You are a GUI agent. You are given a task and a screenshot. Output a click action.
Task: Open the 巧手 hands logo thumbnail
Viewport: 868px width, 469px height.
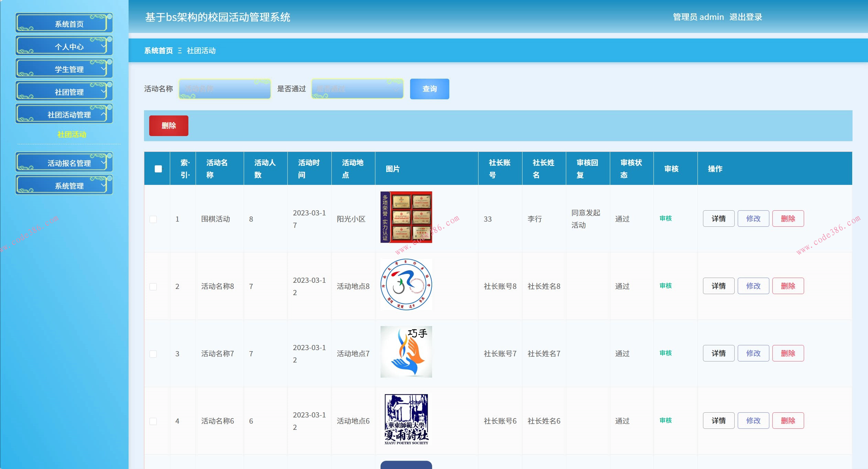[x=406, y=352]
